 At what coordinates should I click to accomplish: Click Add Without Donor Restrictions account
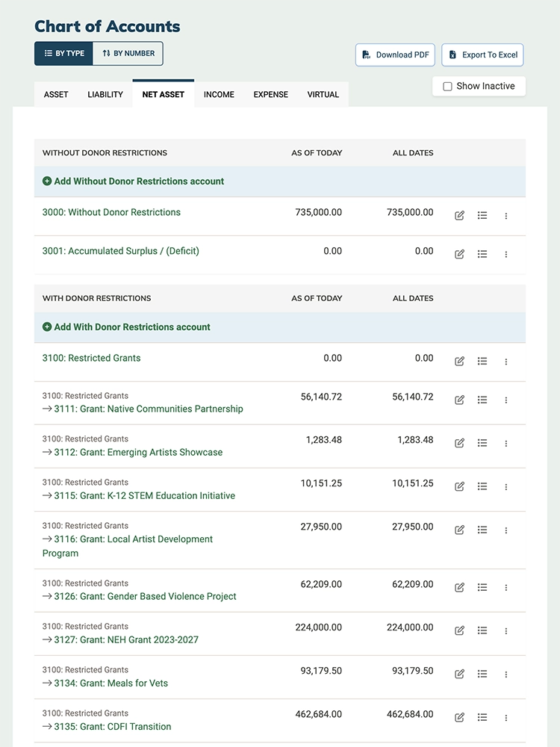(45, 182)
